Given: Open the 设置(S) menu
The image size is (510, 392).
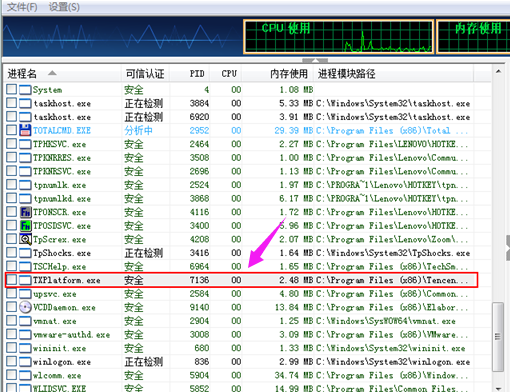Looking at the screenshot, I should tap(64, 7).
